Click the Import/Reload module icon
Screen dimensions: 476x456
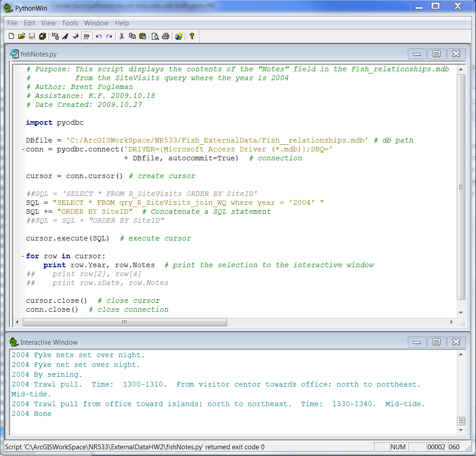click(55, 37)
